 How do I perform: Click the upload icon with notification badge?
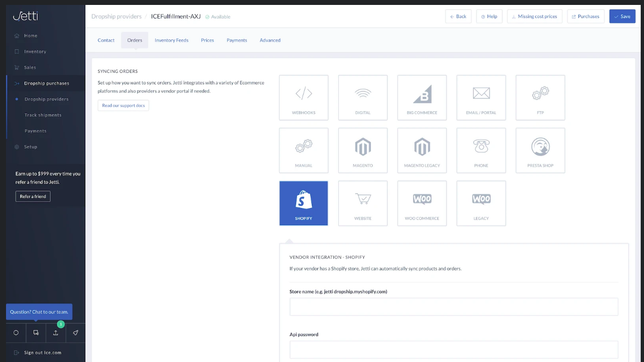tap(55, 333)
